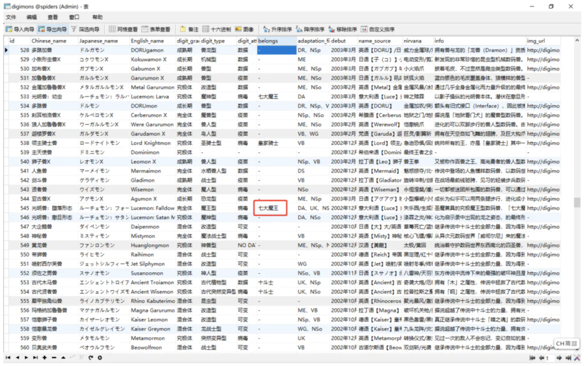The height and width of the screenshot is (366, 588).
Task: Click the CH 简 input method indicator
Action: (566, 344)
